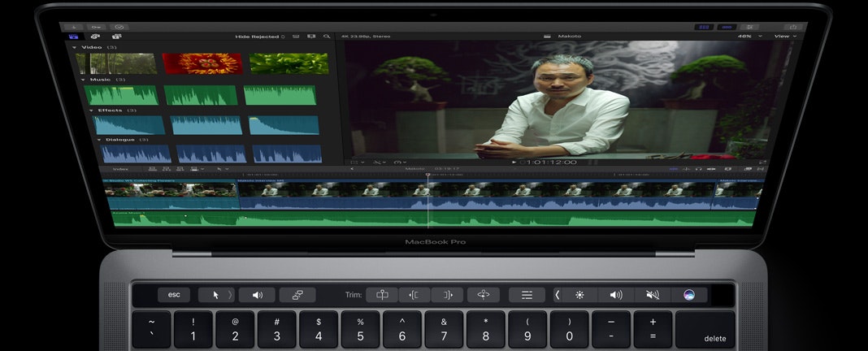Open the Transitions browser icon
This screenshot has height=351, width=868.
click(x=762, y=169)
